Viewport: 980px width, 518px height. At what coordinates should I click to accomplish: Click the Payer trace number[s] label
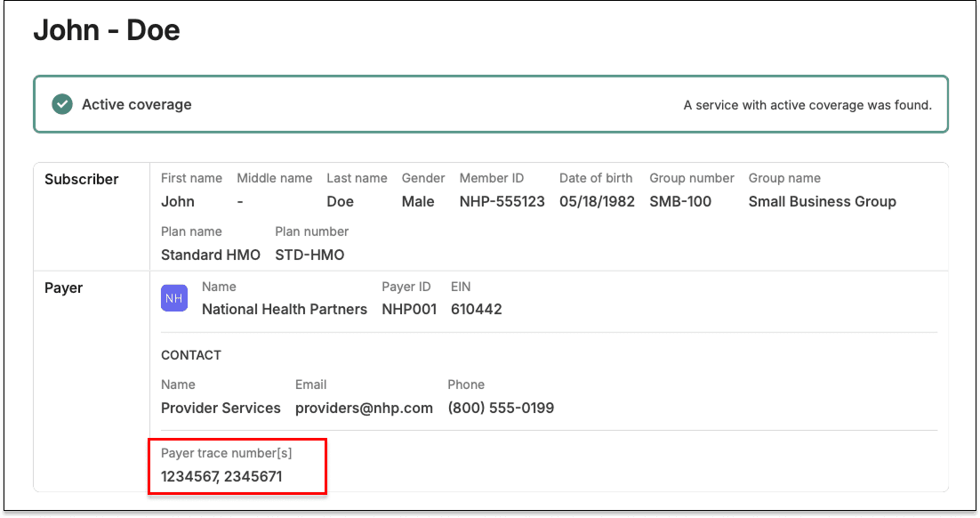pyautogui.click(x=226, y=453)
